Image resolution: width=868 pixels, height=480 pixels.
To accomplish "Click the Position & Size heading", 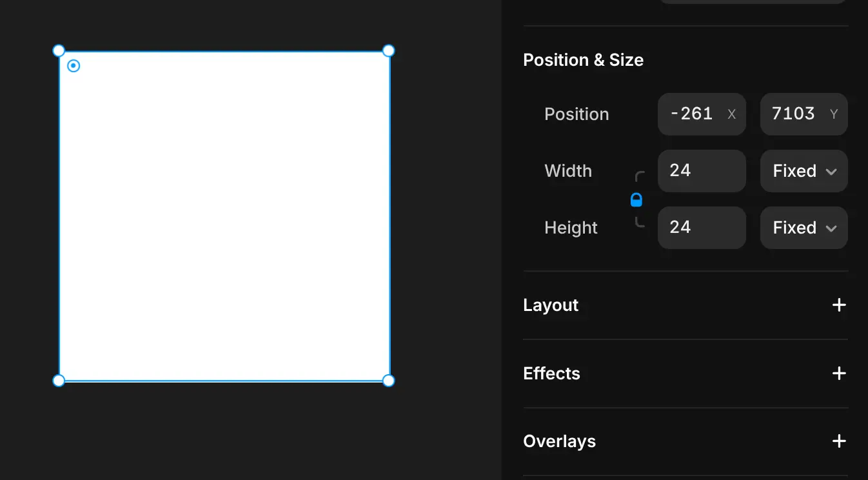I will click(x=583, y=60).
